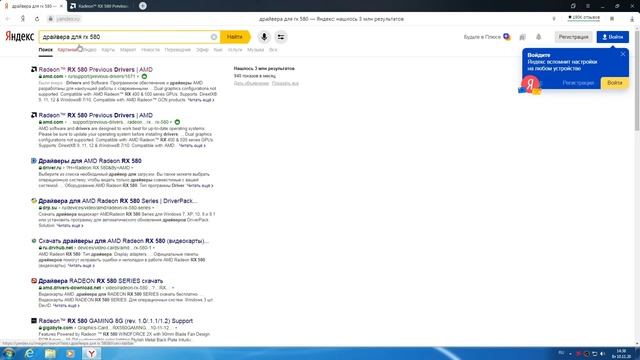Screen dimensions: 640x360
Task: Open 'Драйверы для AMD Radeon RX 580' result
Action: (x=90, y=161)
